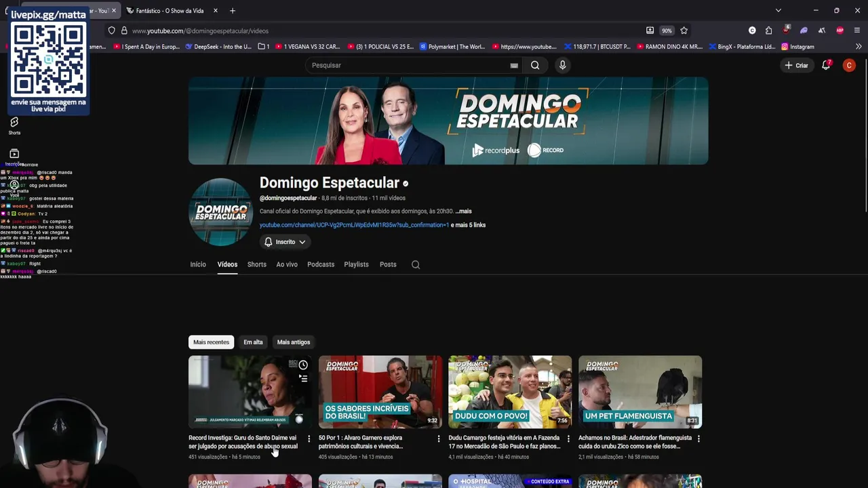Open Record Investiga video title
Screen dimensions: 868x488
pos(243,442)
